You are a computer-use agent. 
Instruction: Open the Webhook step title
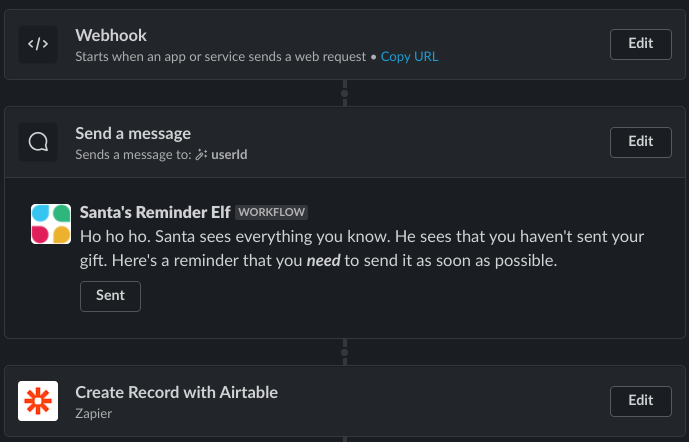tap(111, 36)
